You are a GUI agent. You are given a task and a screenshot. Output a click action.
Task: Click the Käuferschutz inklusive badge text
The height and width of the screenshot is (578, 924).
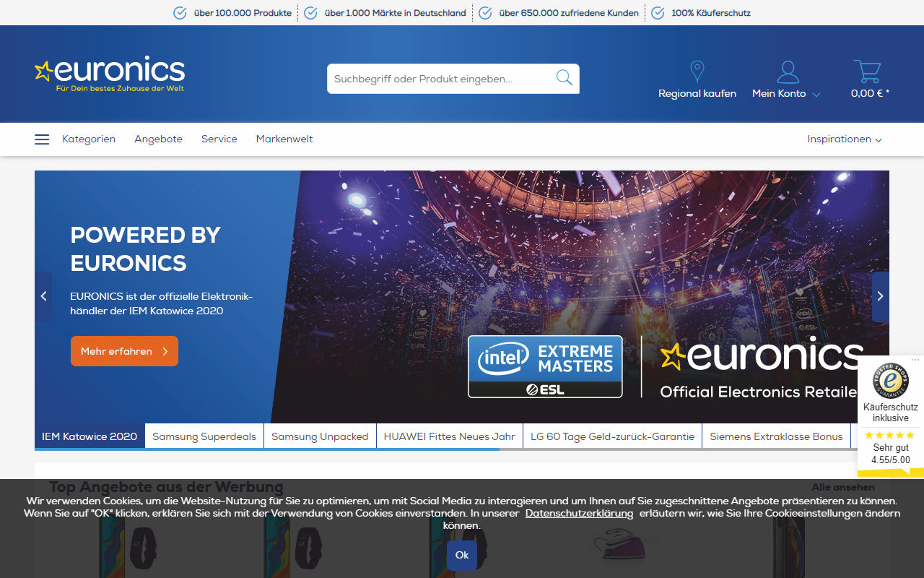tap(891, 413)
